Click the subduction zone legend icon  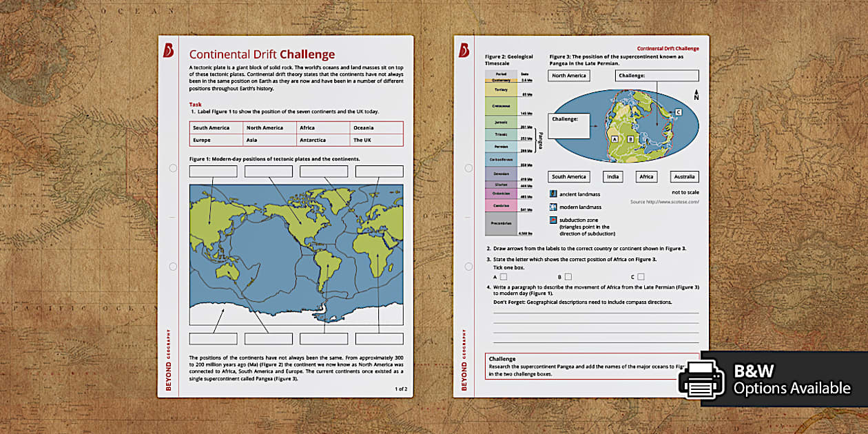(x=552, y=218)
